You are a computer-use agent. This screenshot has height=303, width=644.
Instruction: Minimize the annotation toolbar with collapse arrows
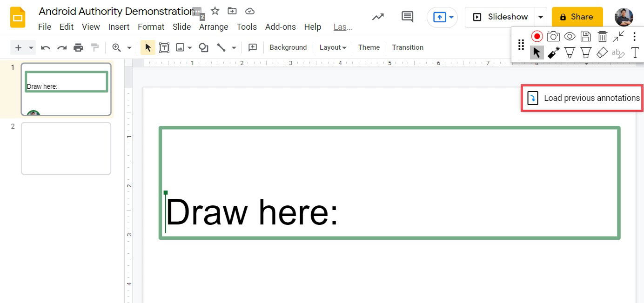point(618,36)
